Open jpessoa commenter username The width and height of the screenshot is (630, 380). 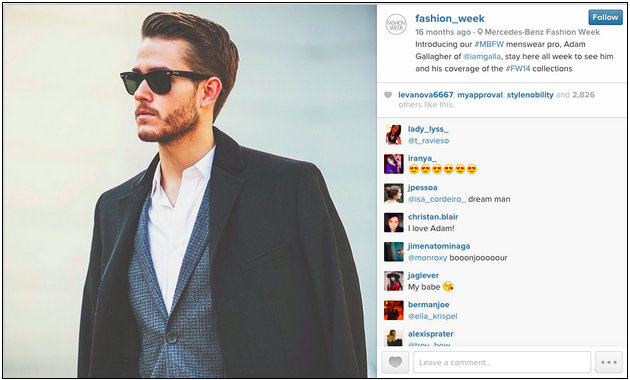point(423,188)
